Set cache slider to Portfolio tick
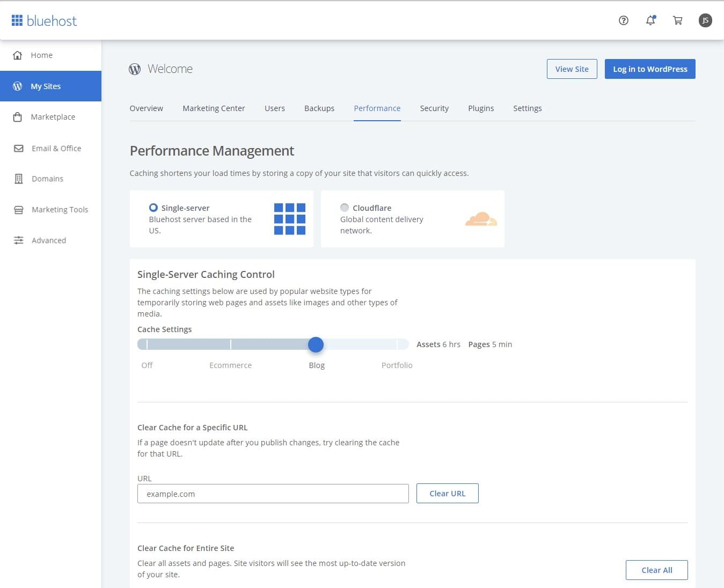 coord(397,344)
